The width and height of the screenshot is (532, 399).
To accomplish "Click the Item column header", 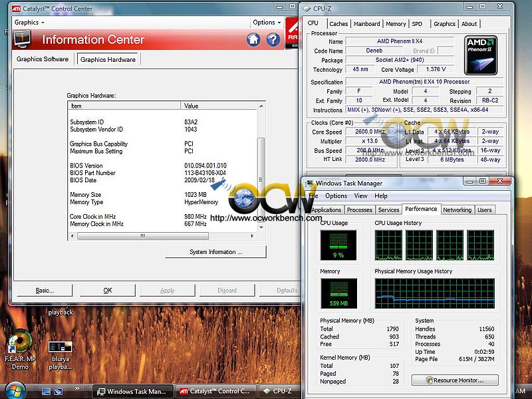I will click(x=124, y=106).
